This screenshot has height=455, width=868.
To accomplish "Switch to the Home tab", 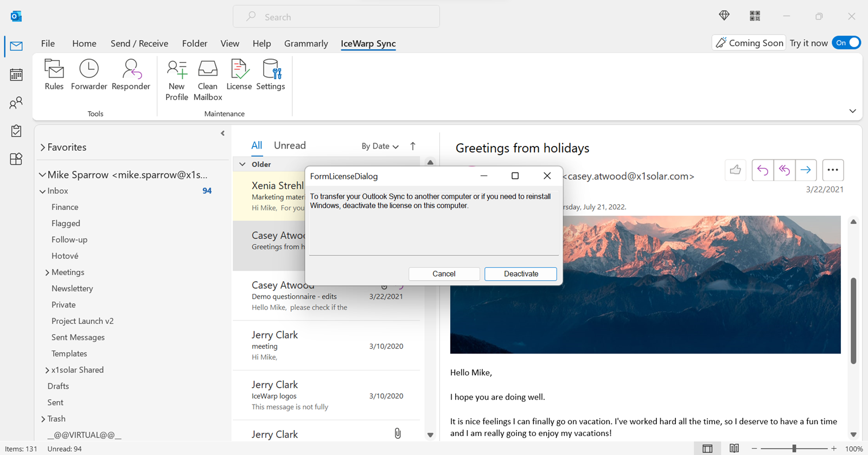I will (x=84, y=43).
